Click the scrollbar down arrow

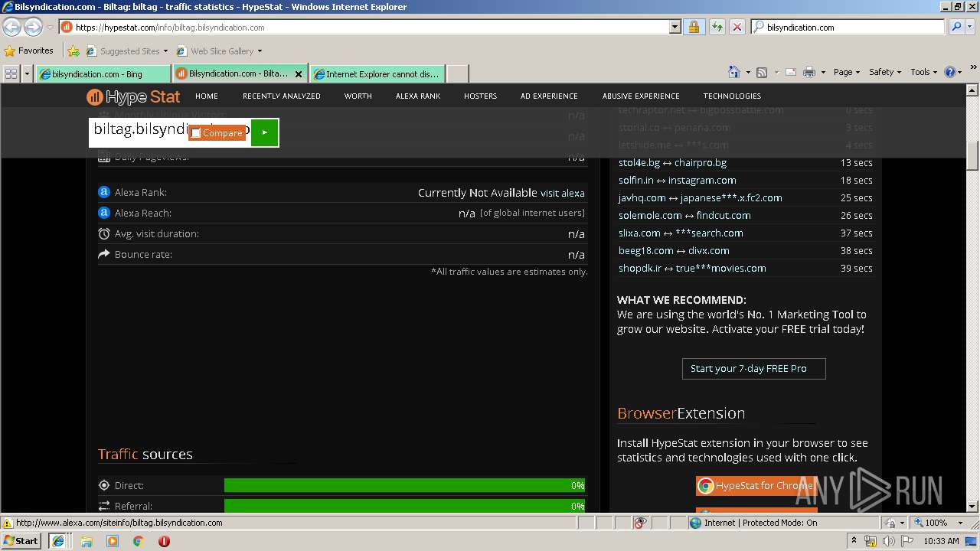[x=972, y=507]
